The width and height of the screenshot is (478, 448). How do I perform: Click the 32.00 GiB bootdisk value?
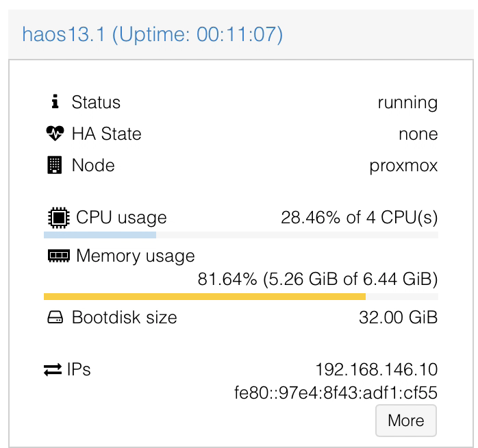[398, 318]
